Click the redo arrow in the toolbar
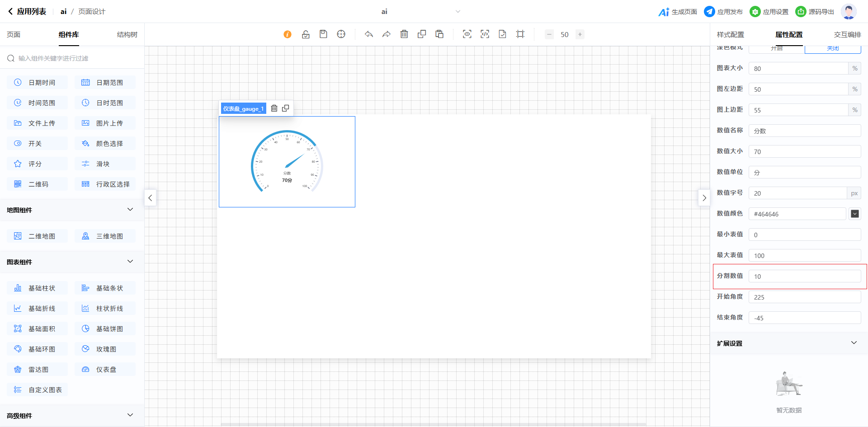The height and width of the screenshot is (427, 868). pyautogui.click(x=387, y=34)
